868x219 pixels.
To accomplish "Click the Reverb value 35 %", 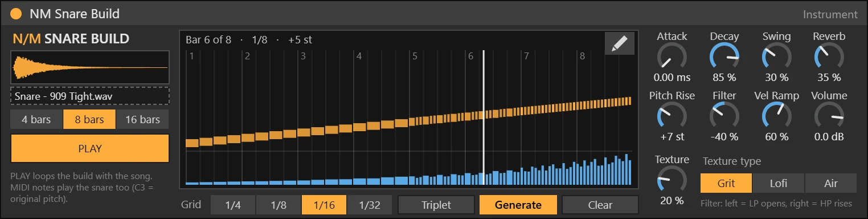I will 829,78.
